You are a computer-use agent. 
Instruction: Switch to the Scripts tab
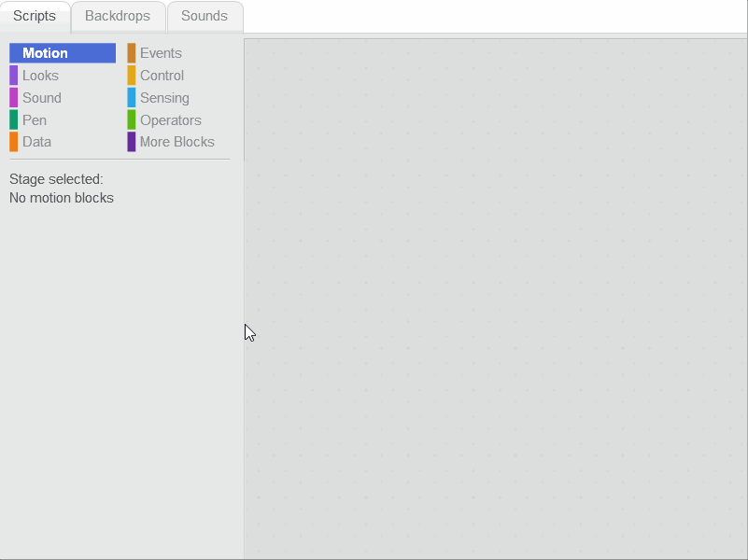pos(35,17)
